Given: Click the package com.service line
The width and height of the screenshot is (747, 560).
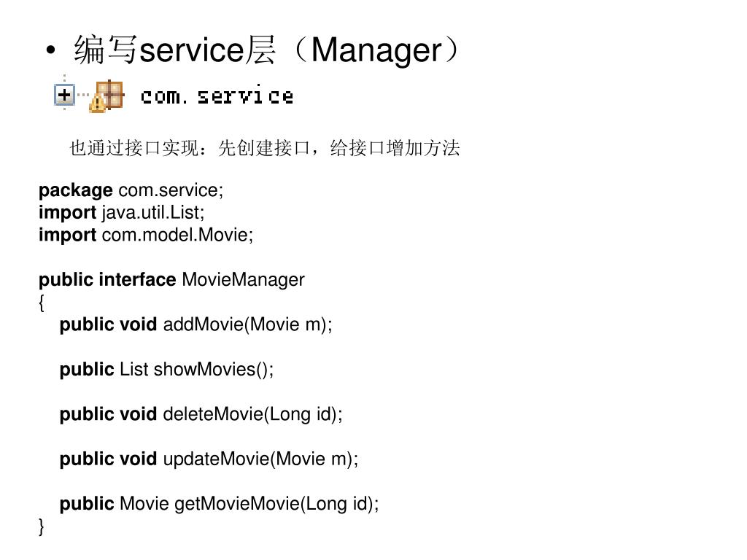Looking at the screenshot, I should coord(131,190).
